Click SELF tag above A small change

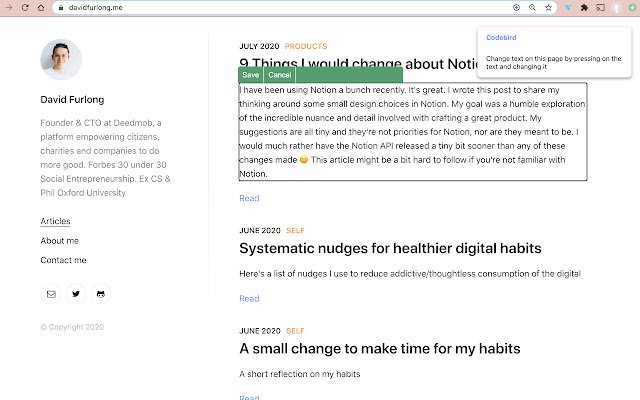295,331
